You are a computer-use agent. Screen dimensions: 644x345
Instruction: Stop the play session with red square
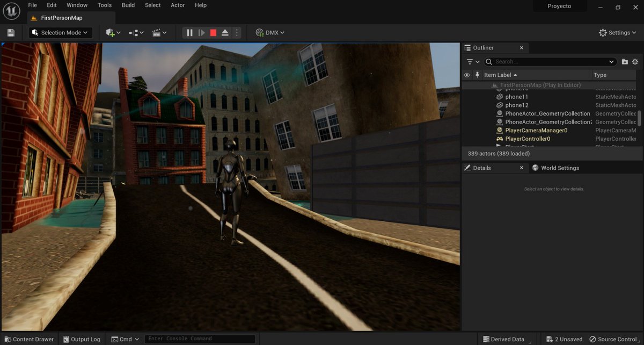pyautogui.click(x=213, y=33)
